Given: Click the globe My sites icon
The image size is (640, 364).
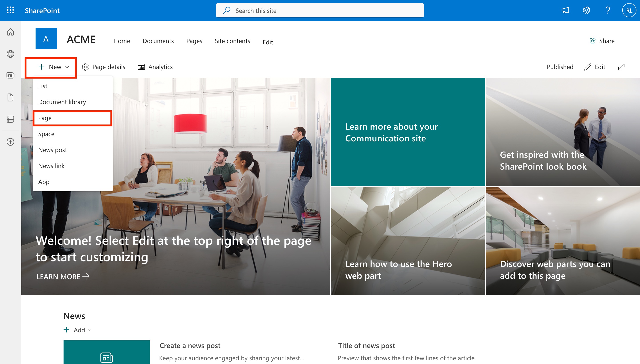Looking at the screenshot, I should coord(10,54).
